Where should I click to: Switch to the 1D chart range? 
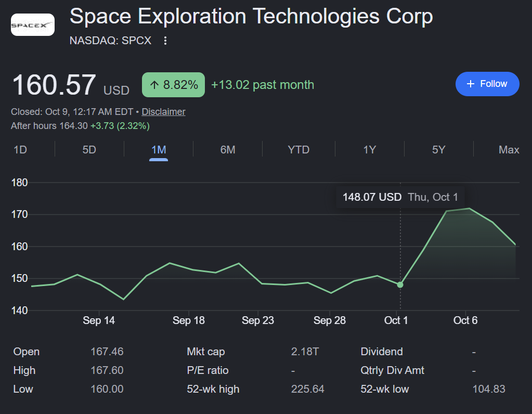point(20,150)
